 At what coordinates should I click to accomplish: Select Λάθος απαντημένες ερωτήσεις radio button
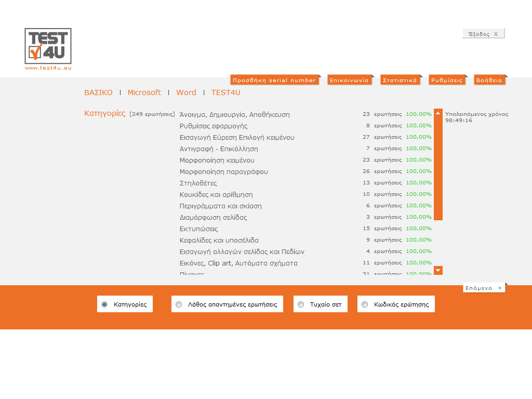click(179, 304)
